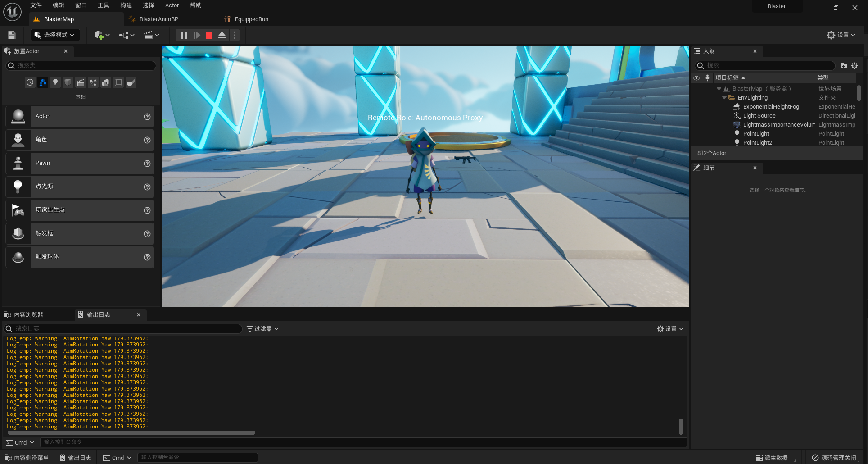The image size is (868, 464).
Task: Open the Blueprints dropdown in the toolbar
Action: [127, 35]
